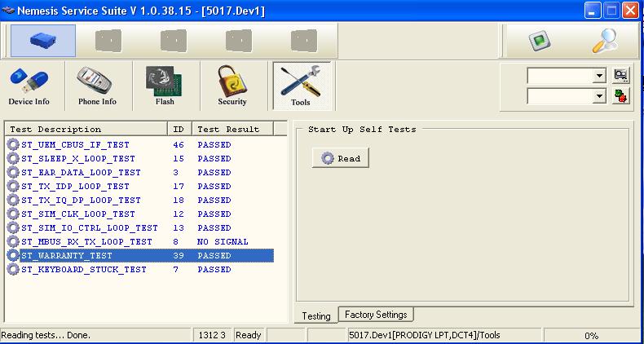
Task: Select ST_TX_IQ_DP_LOOP_TEST row text
Action: pos(81,201)
